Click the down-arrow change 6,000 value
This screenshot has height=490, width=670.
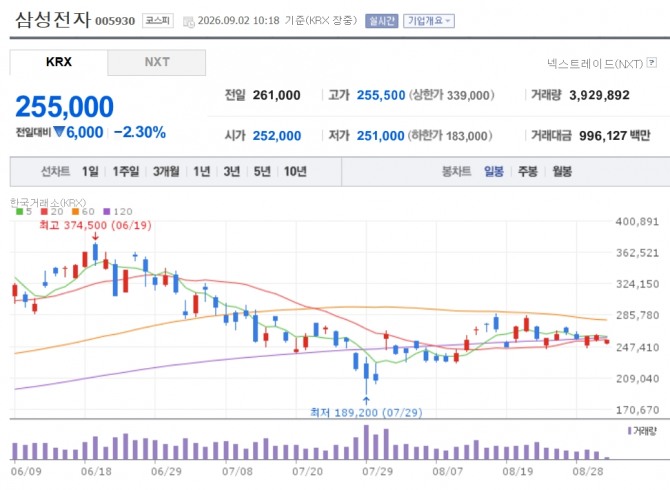pos(79,132)
